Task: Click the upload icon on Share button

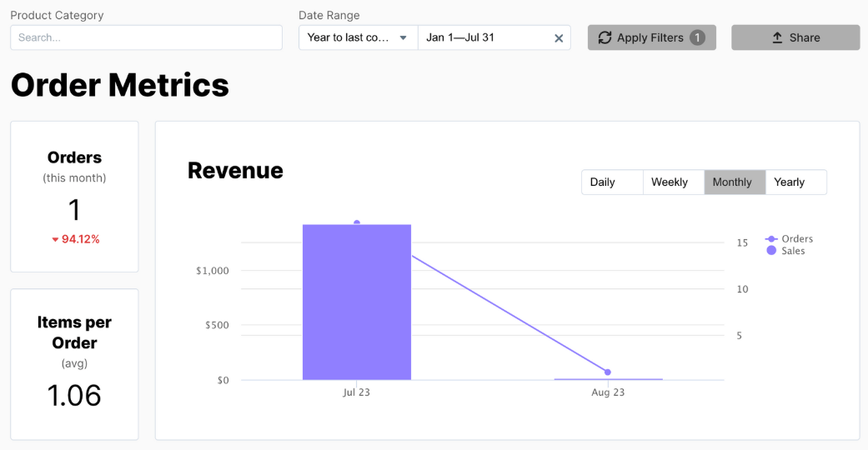Action: click(777, 37)
